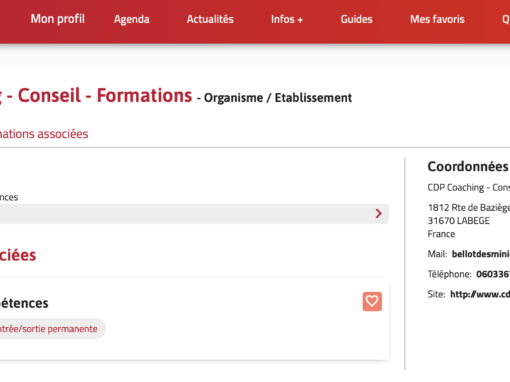Screen dimensions: 510x382
Task: Expand the row with the red chevron arrow
Action: coord(194,214)
